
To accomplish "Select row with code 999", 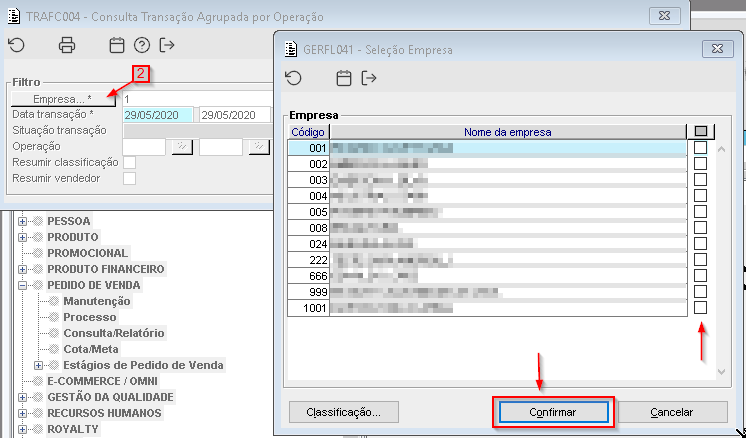I will click(487, 292).
